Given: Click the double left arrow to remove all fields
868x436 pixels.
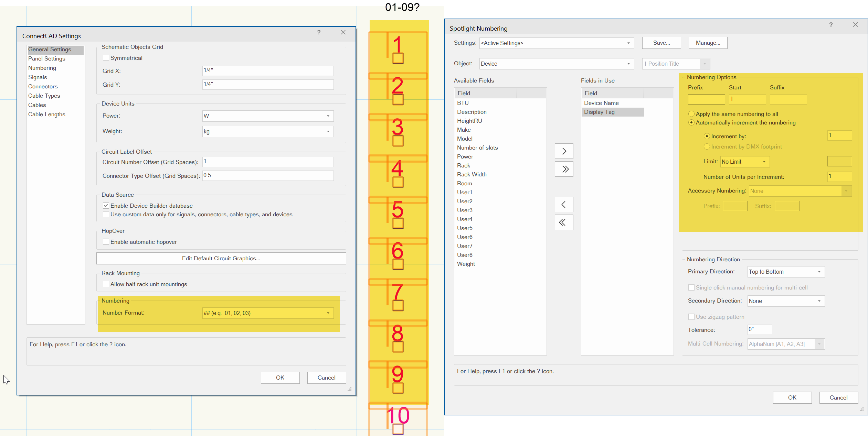Looking at the screenshot, I should 563,222.
